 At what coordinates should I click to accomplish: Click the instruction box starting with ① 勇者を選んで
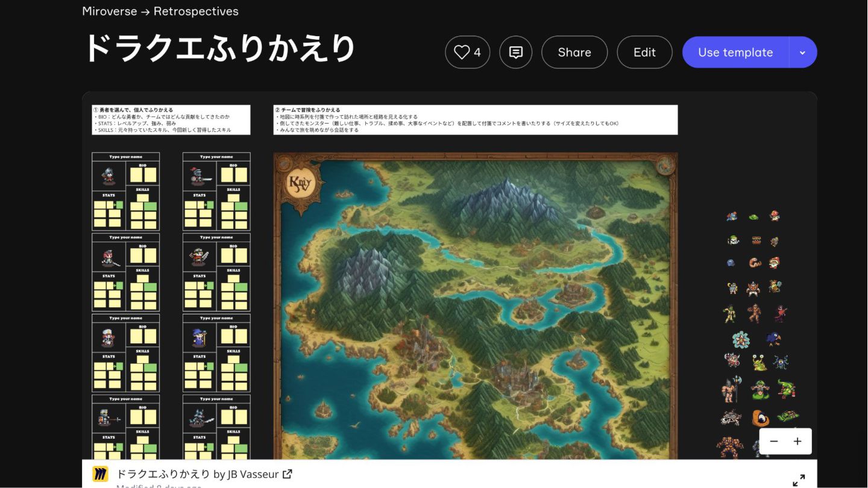[x=171, y=120]
